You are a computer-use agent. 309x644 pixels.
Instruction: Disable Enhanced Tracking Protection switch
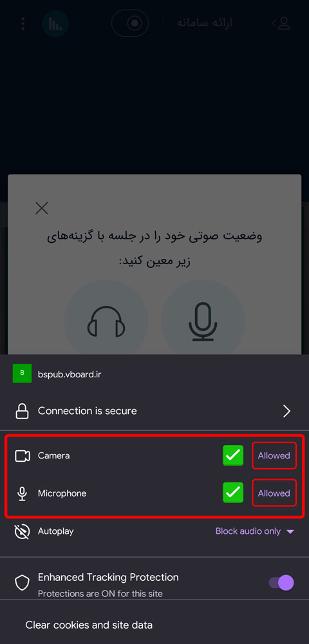(x=281, y=582)
